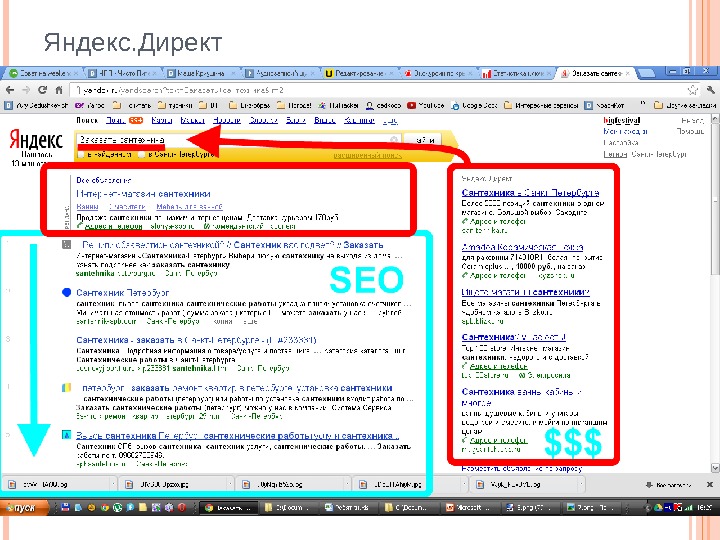Open the bigfestival account link
Viewport: 720px width, 540px height.
622,120
